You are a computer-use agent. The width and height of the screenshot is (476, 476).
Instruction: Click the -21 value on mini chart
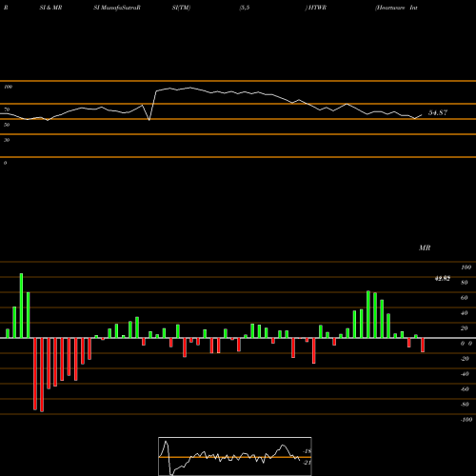click(307, 463)
